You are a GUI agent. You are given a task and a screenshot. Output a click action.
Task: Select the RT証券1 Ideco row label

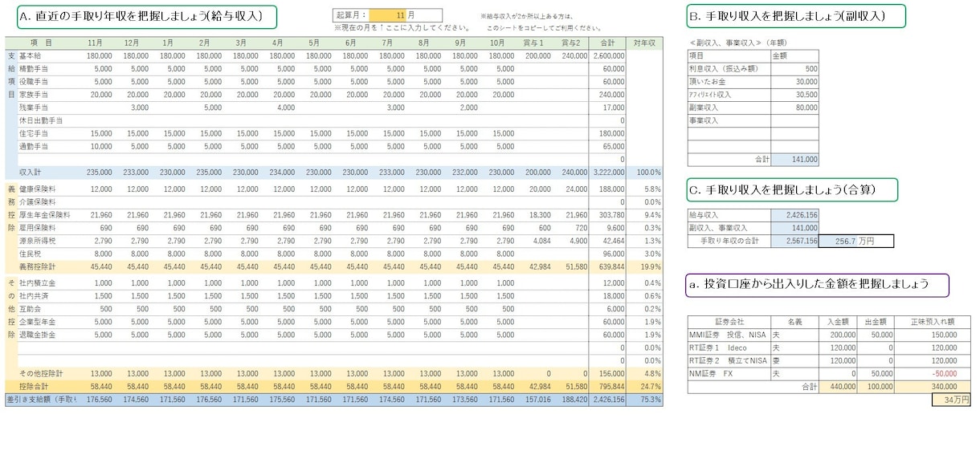pos(728,348)
